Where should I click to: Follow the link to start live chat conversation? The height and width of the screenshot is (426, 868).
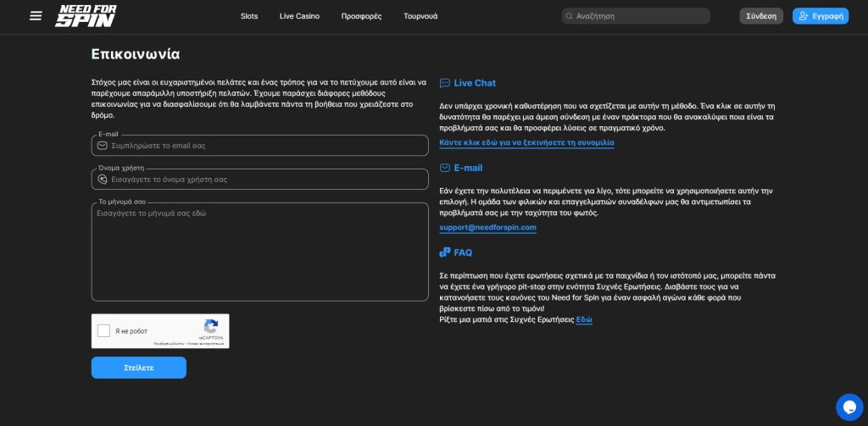tap(526, 143)
